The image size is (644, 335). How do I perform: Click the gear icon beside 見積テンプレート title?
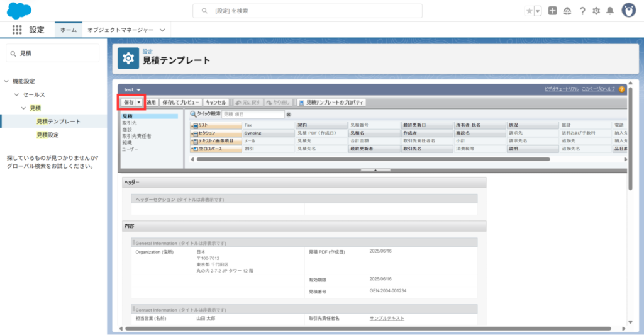128,59
